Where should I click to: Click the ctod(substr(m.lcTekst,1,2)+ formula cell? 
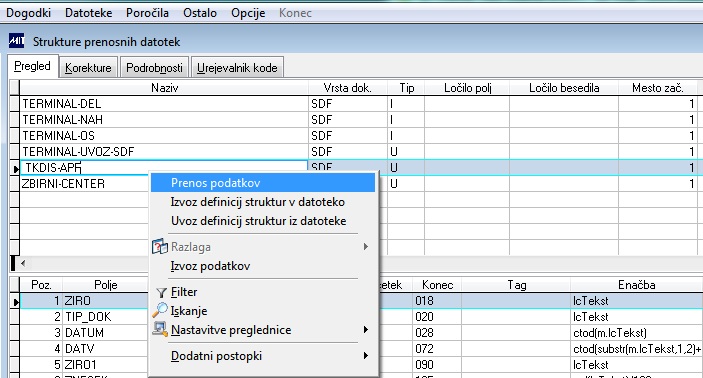pos(637,348)
